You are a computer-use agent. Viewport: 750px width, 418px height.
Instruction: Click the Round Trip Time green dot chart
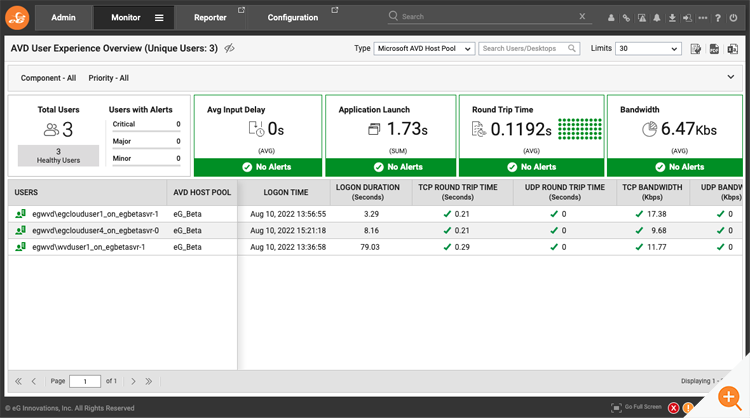coord(580,129)
